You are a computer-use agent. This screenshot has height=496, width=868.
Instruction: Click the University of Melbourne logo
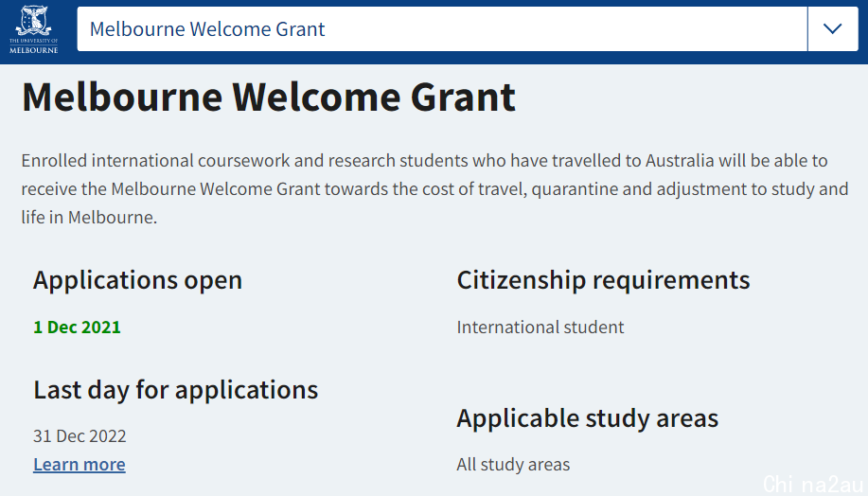pos(34,29)
